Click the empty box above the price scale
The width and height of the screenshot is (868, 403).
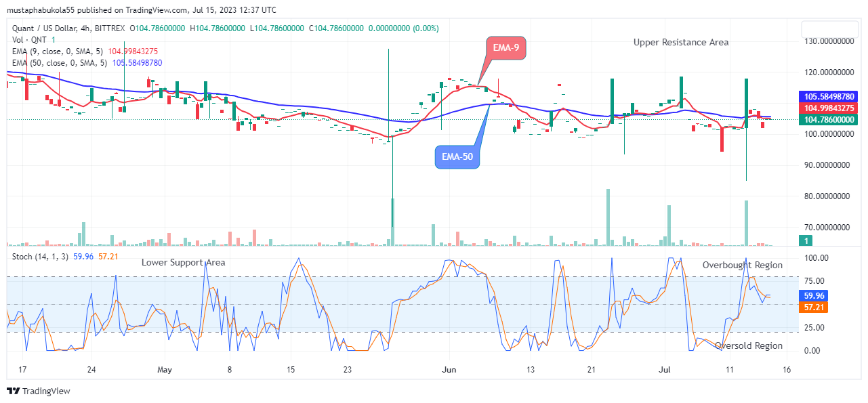[829, 30]
